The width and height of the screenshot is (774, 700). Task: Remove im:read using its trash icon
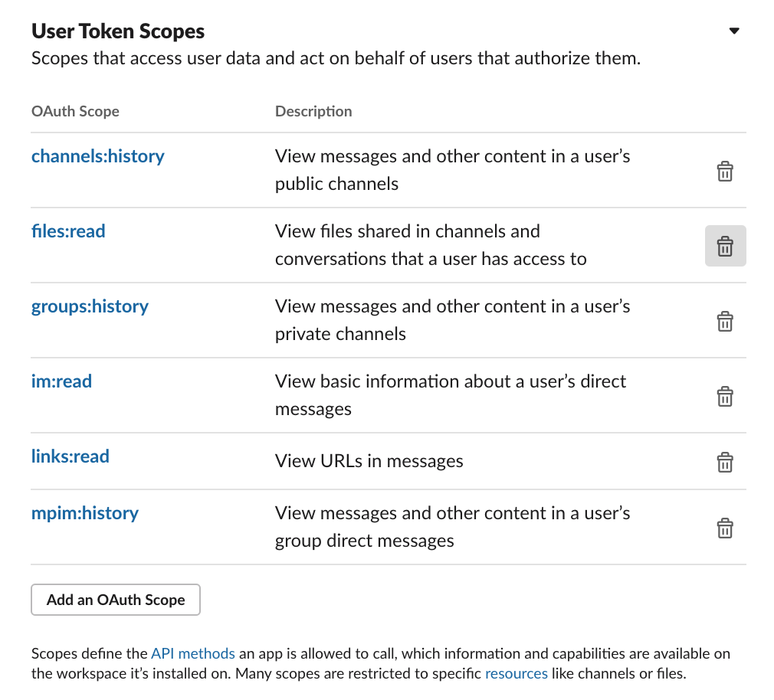pos(725,396)
